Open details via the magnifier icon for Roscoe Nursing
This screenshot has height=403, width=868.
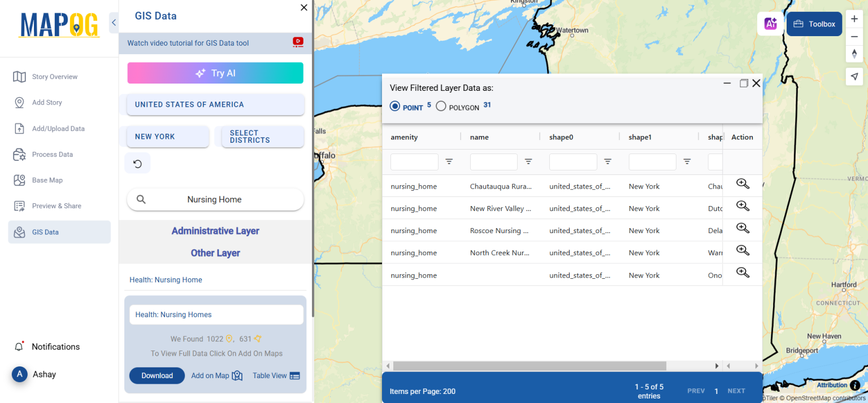[742, 228]
